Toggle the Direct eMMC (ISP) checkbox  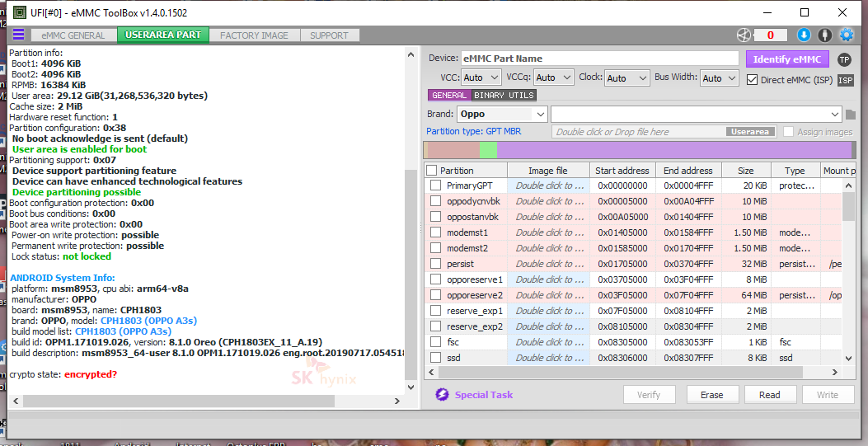coord(752,80)
